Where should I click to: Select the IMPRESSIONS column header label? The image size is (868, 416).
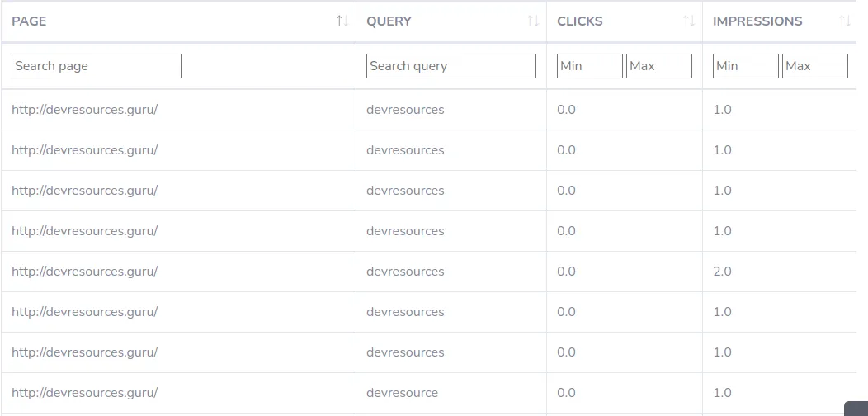[x=757, y=21]
